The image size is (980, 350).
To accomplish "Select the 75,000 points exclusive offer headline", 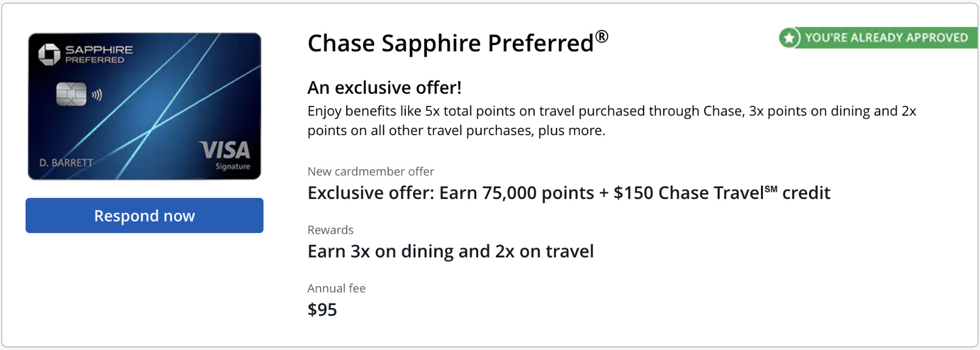I will coord(568,193).
